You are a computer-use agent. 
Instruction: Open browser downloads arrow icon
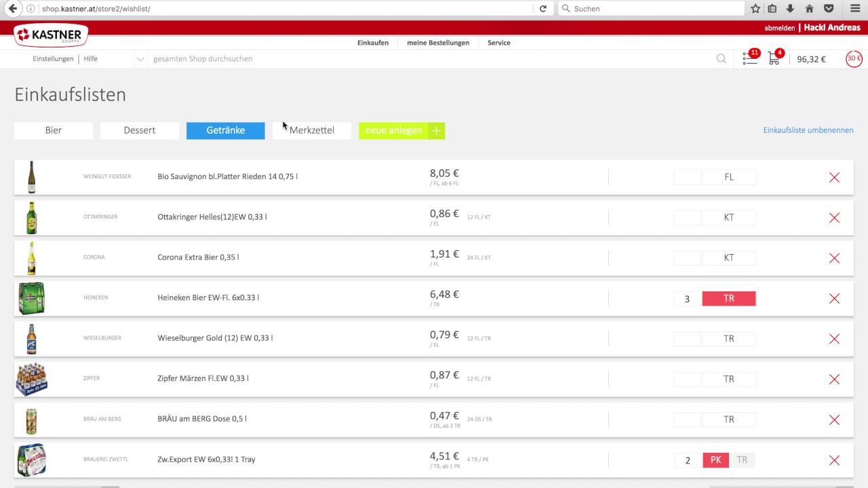[x=791, y=9]
